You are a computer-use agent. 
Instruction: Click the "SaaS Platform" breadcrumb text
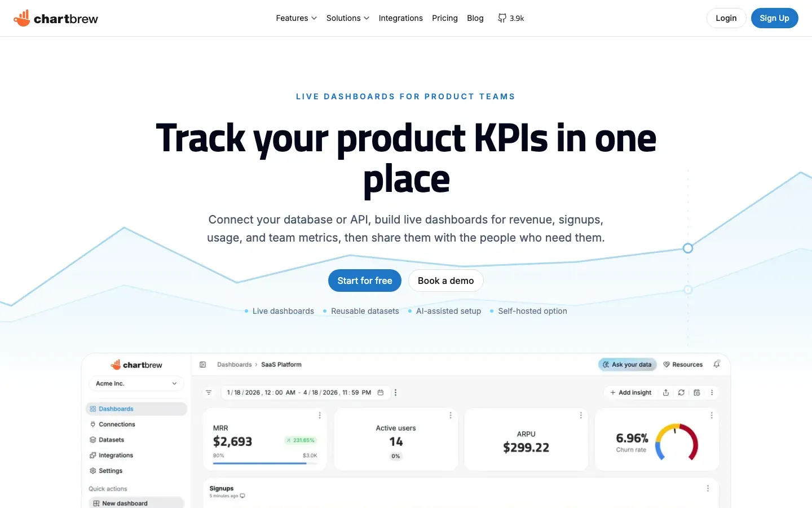[x=281, y=365]
